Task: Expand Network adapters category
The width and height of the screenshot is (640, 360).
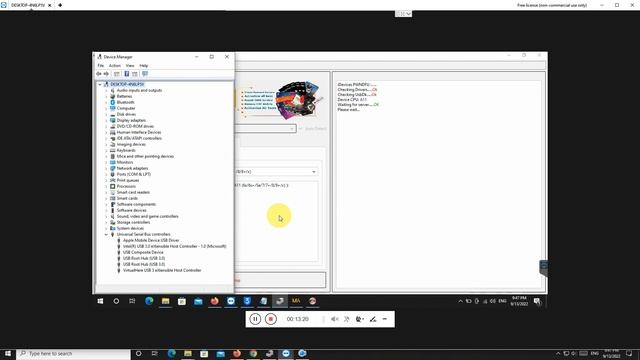Action: point(106,168)
